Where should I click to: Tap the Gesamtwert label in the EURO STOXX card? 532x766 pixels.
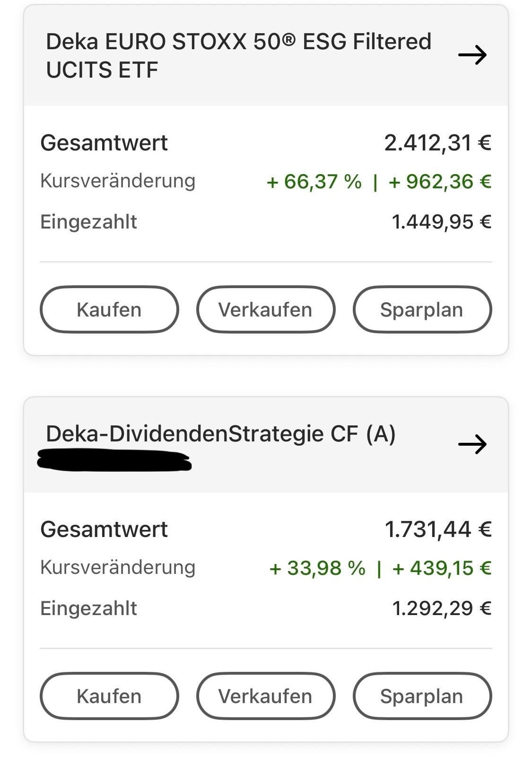coord(104,143)
